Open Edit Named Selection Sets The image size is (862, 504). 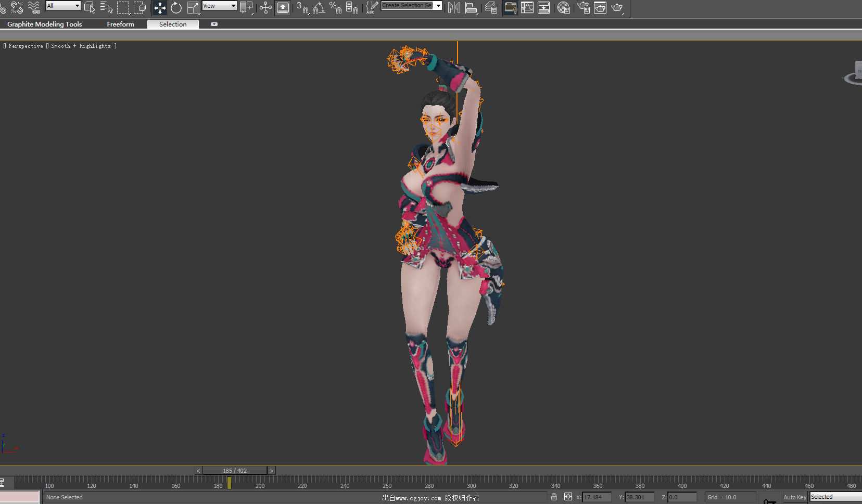pos(372,7)
